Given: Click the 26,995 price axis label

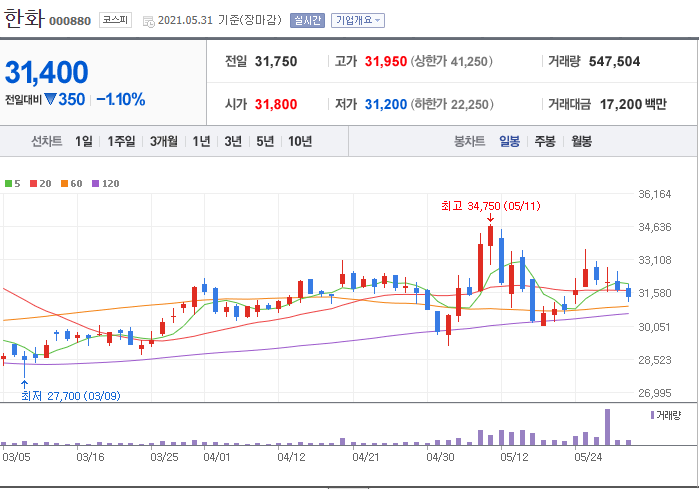Looking at the screenshot, I should 654,393.
